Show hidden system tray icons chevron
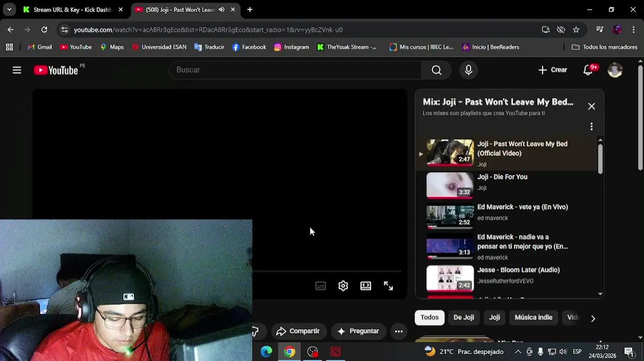 tap(518, 351)
